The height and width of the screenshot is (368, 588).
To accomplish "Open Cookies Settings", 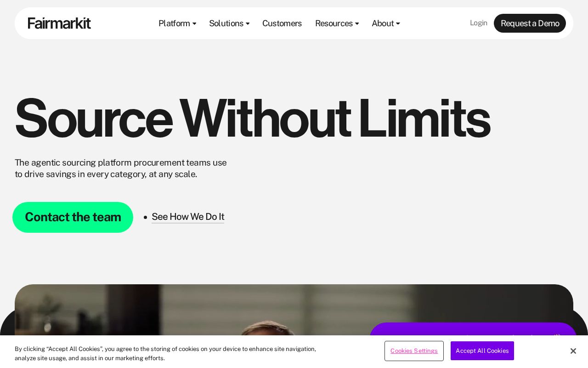I will (x=414, y=351).
